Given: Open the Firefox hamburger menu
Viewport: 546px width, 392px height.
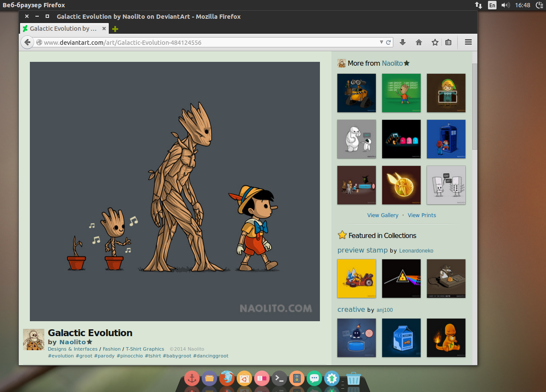Looking at the screenshot, I should [x=468, y=42].
